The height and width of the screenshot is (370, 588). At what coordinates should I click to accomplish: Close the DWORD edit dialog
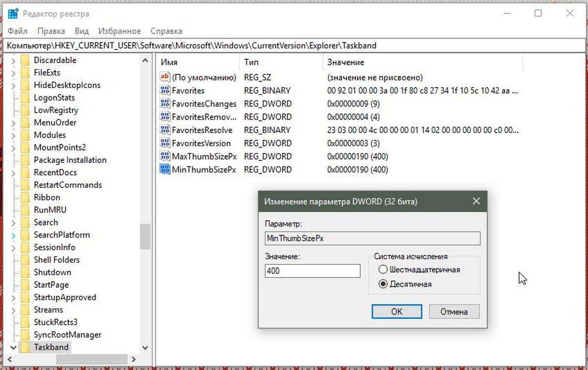pyautogui.click(x=475, y=201)
